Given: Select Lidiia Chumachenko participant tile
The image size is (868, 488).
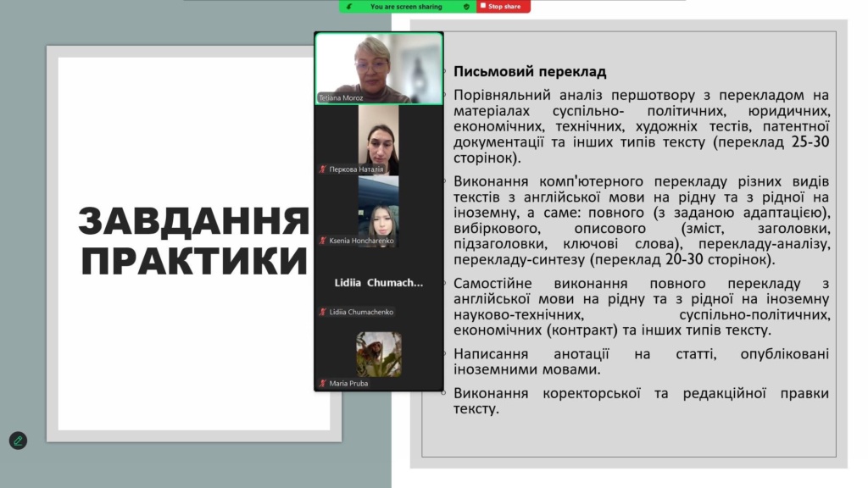Looking at the screenshot, I should point(379,283).
